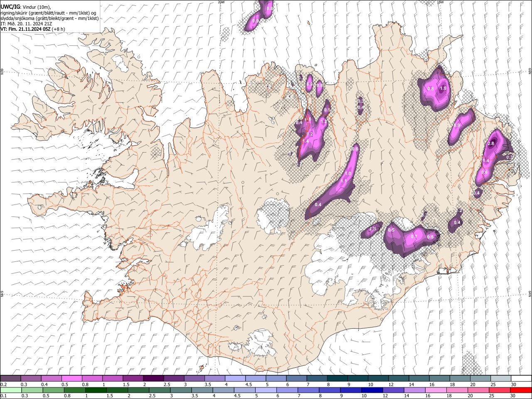Click the snow legend swatch between 0.5 and 0.8

[72, 378]
